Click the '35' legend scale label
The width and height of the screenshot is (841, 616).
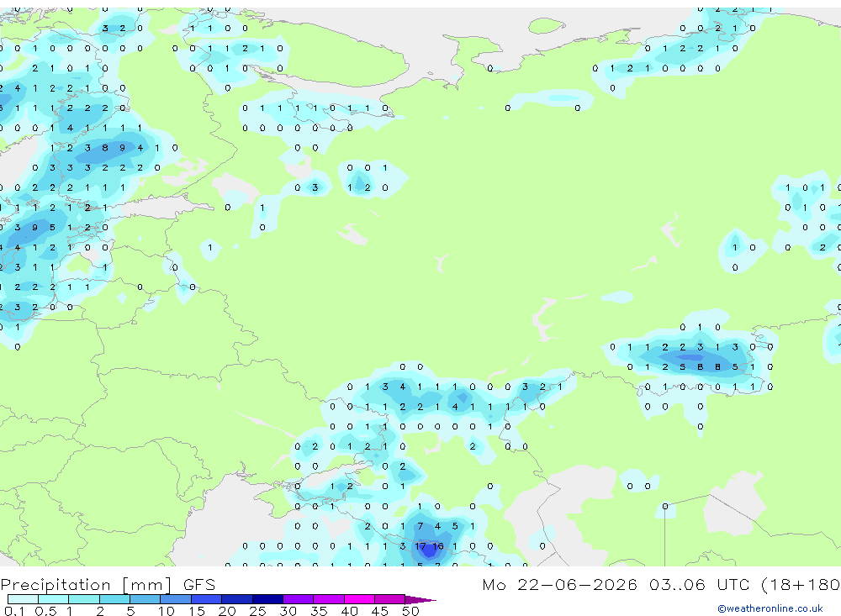(319, 611)
